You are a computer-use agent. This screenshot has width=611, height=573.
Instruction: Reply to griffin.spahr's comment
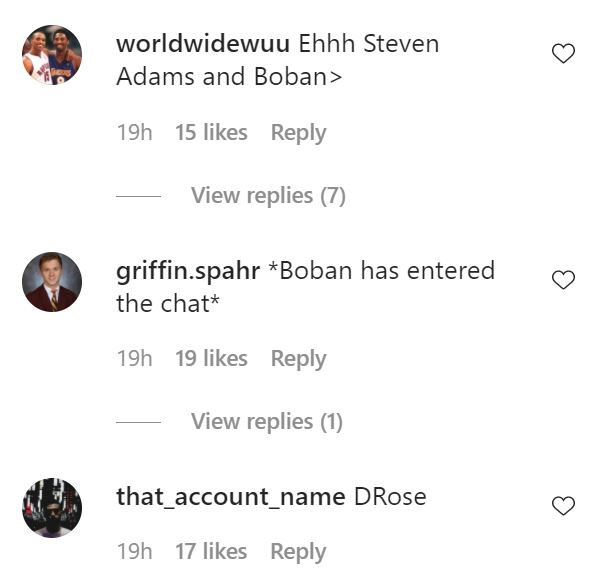pyautogui.click(x=298, y=359)
